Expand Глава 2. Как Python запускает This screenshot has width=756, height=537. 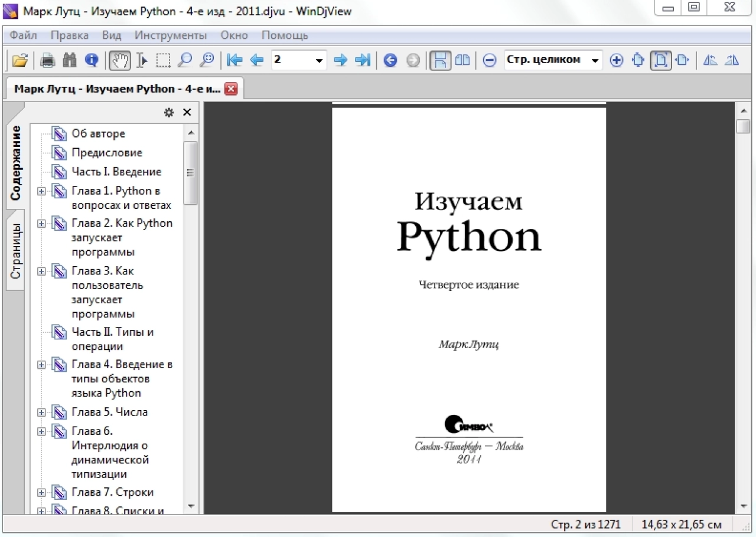point(41,224)
